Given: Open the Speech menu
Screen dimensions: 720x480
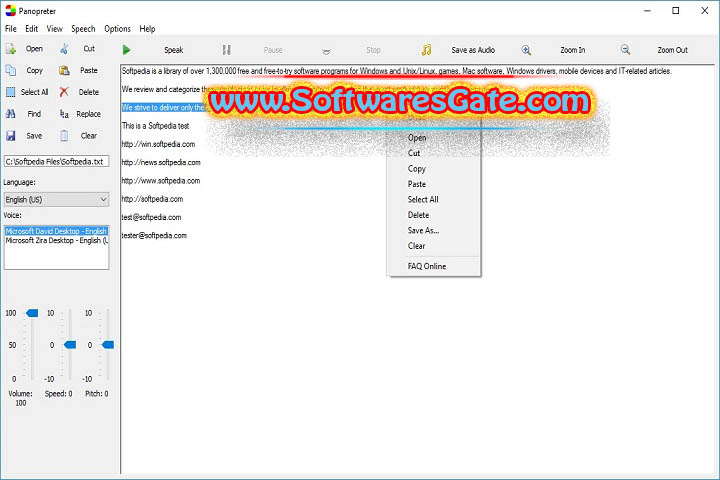Looking at the screenshot, I should point(83,28).
